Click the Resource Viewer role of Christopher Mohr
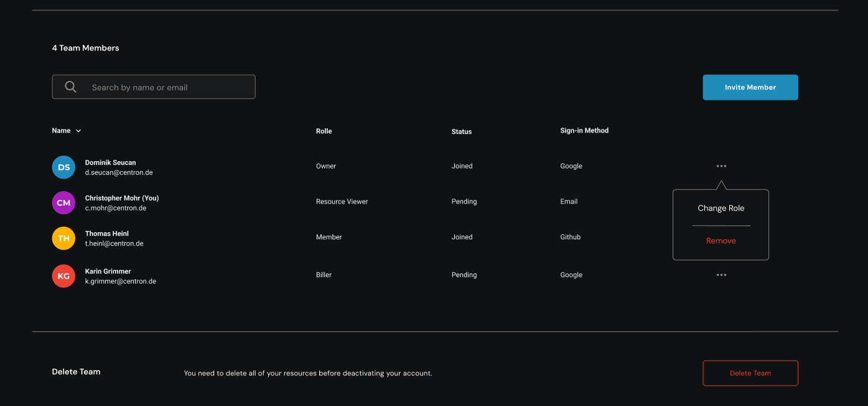Viewport: 868px width, 406px height. (342, 202)
